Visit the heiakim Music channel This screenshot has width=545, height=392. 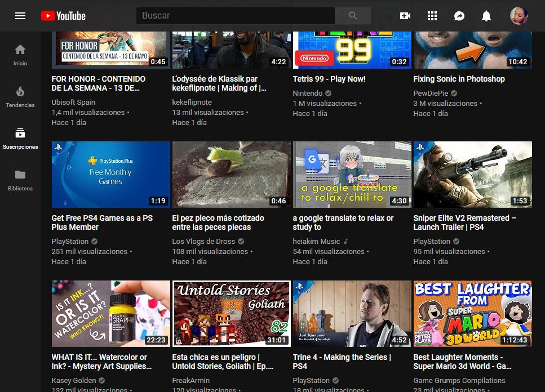pos(316,241)
